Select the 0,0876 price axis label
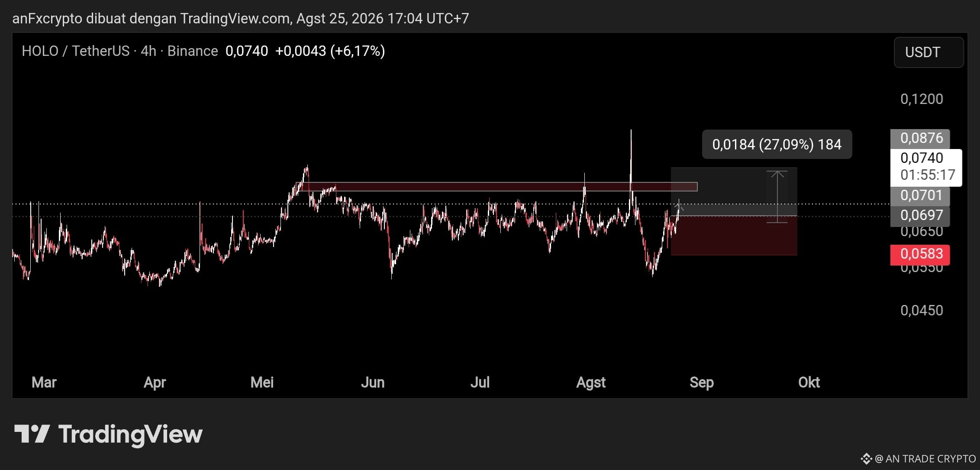 click(920, 138)
